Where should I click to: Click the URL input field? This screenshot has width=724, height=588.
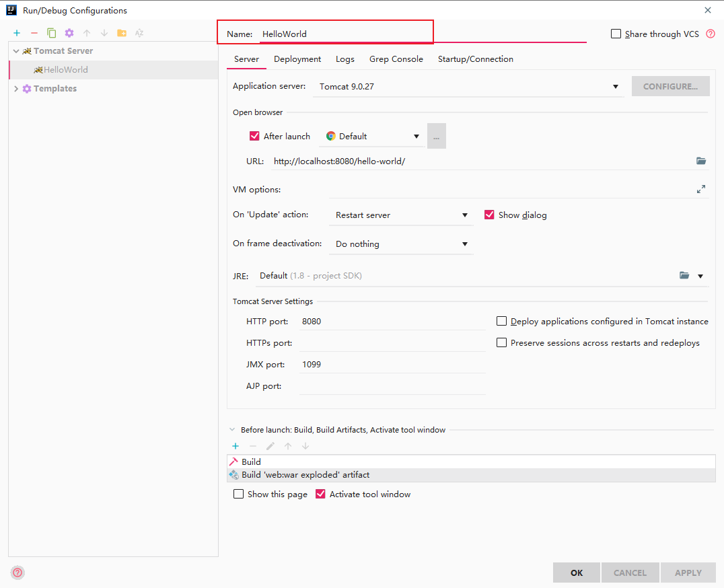tap(482, 161)
